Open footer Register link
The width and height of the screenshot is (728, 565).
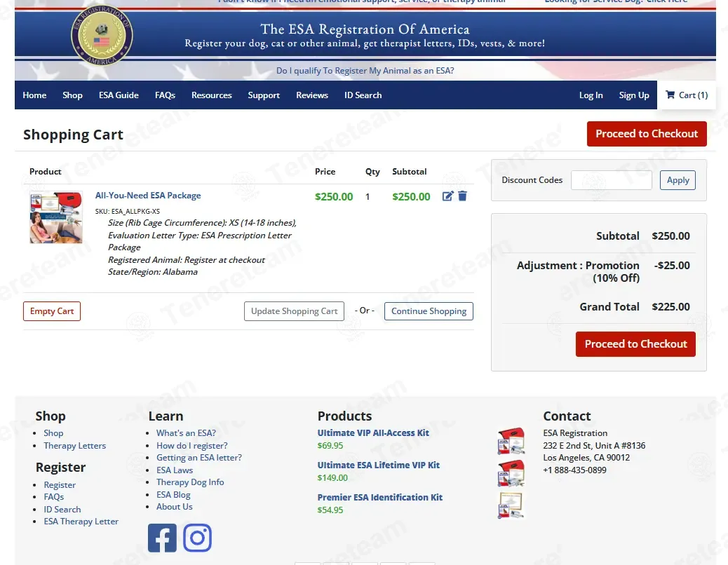(x=60, y=485)
